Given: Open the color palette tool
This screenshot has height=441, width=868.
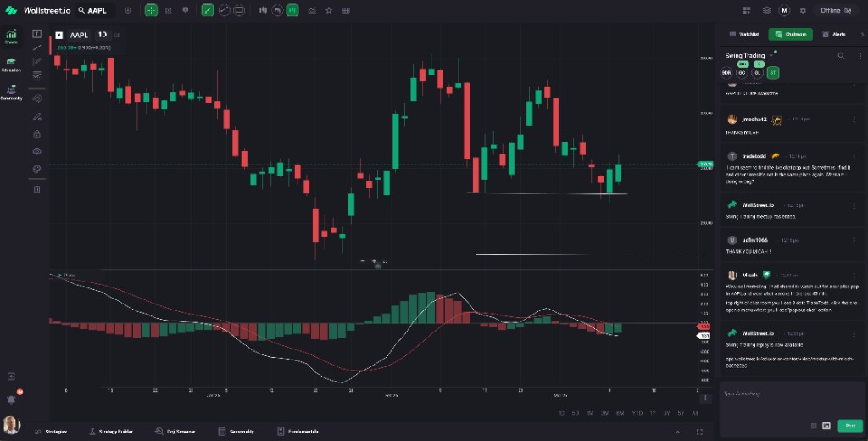Looking at the screenshot, I should pos(37,169).
